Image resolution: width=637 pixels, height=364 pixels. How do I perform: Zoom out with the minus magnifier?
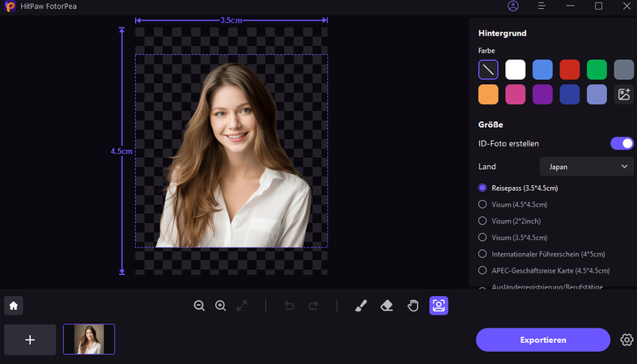pos(199,306)
